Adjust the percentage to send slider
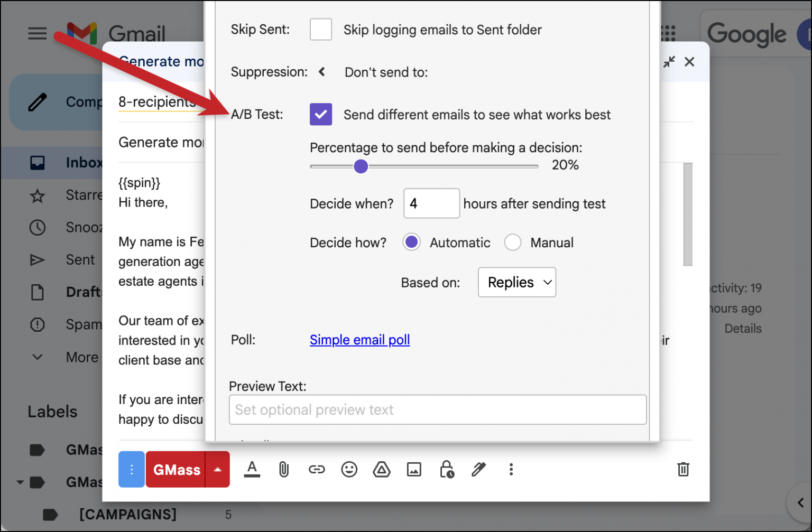 point(361,166)
